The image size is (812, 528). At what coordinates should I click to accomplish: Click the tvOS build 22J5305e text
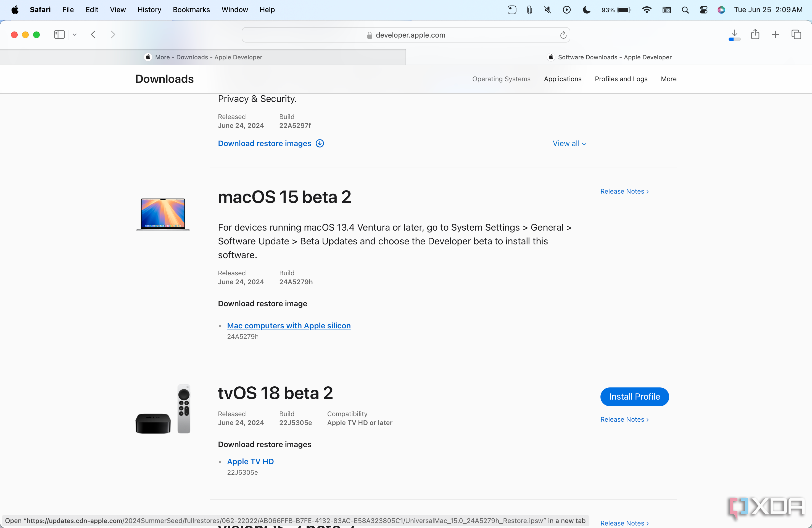click(x=296, y=423)
